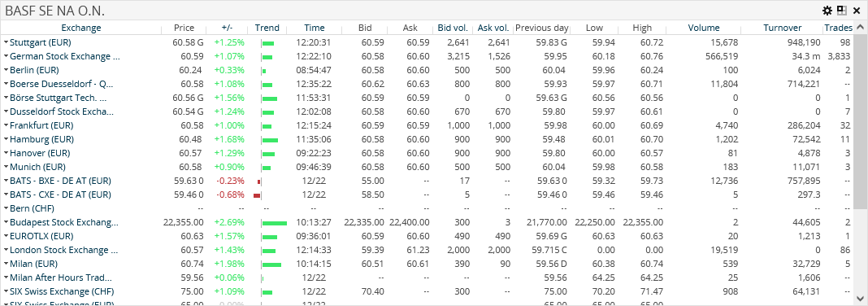Open the EUROTLX (EUR) row arrow
This screenshot has height=306, width=868.
[6, 236]
